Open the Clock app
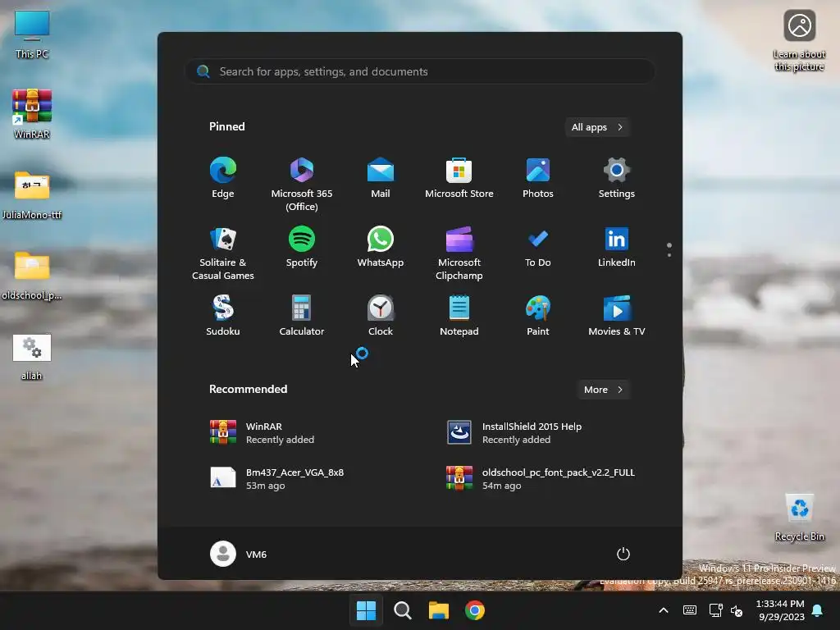 381,316
